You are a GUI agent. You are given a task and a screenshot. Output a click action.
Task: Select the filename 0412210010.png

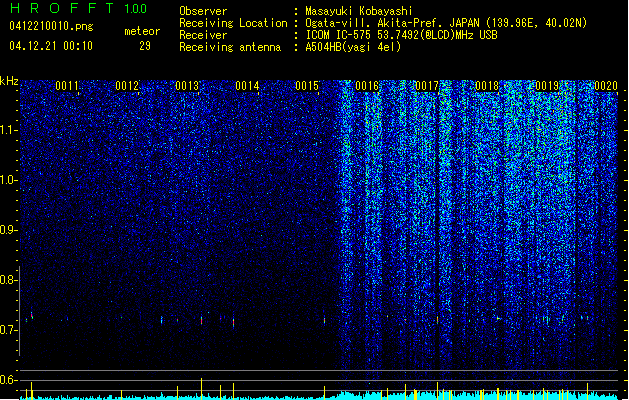(51, 26)
